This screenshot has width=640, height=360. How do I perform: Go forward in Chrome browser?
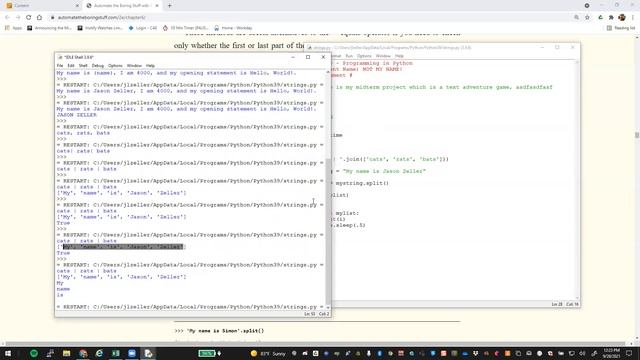coord(18,18)
